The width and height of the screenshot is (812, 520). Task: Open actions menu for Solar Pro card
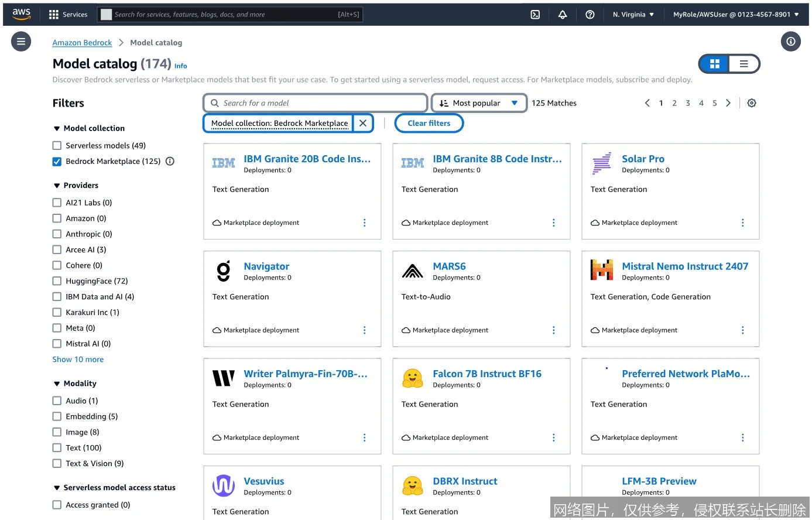click(742, 223)
